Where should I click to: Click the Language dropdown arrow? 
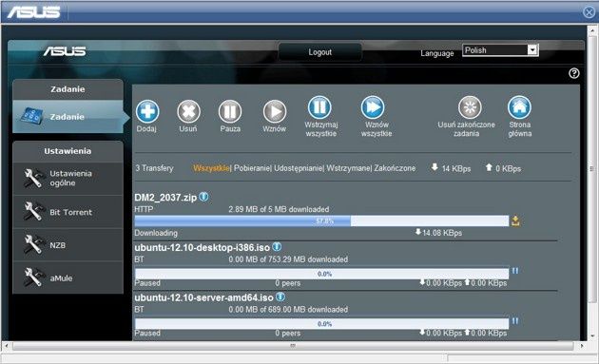pyautogui.click(x=532, y=50)
